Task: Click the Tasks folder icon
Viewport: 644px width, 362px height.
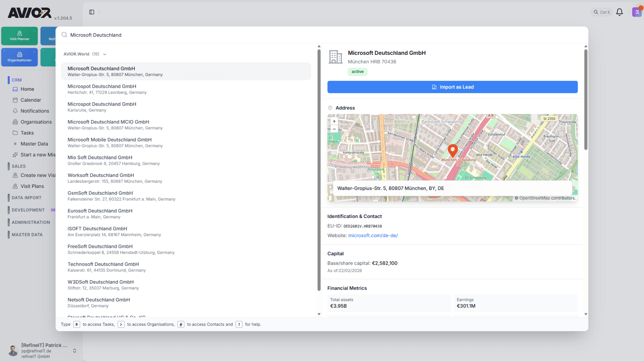Action: pyautogui.click(x=15, y=133)
